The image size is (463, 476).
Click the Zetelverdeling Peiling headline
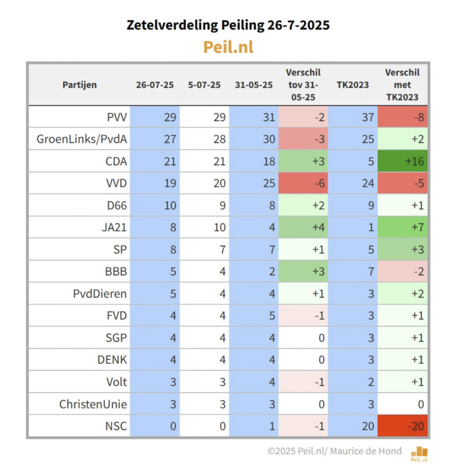point(228,25)
